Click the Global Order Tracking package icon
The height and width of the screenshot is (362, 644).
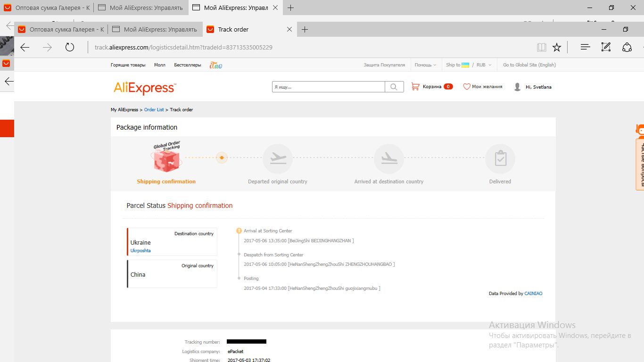pos(167,157)
